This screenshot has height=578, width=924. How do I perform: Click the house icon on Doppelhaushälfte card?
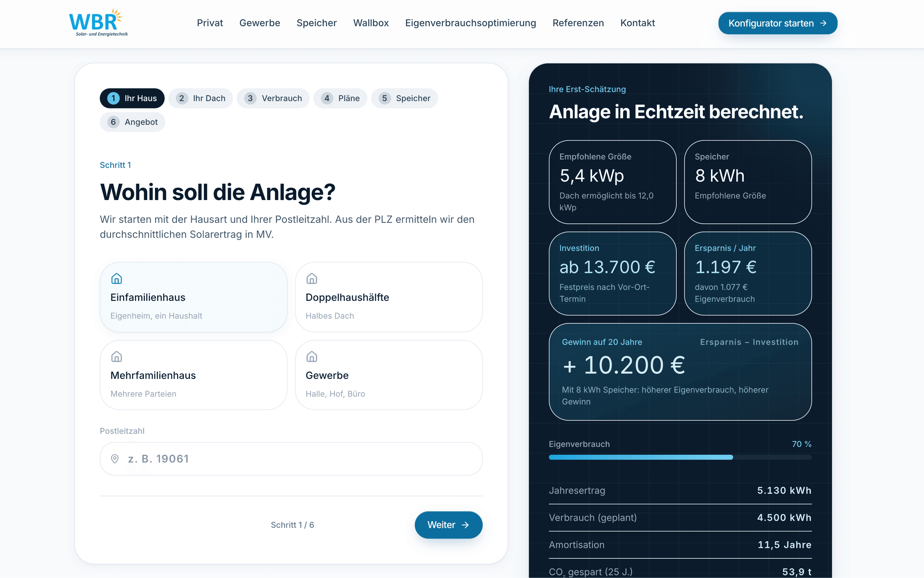[x=312, y=279]
